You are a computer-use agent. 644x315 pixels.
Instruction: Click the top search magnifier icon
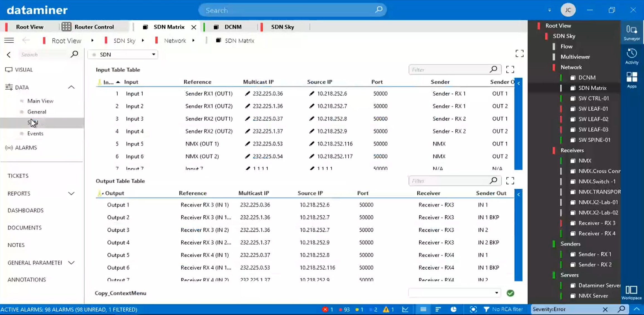[379, 10]
